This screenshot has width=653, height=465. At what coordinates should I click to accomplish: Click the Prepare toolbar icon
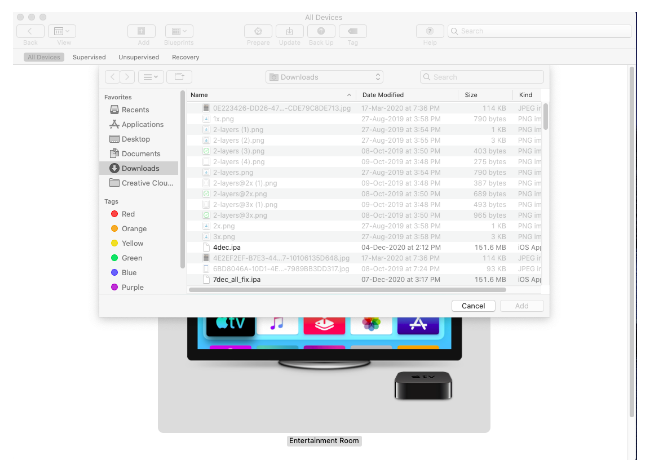coord(258,31)
